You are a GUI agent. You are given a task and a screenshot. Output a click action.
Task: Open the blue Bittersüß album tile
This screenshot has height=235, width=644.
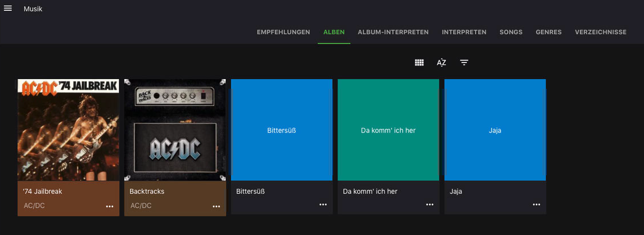282,130
